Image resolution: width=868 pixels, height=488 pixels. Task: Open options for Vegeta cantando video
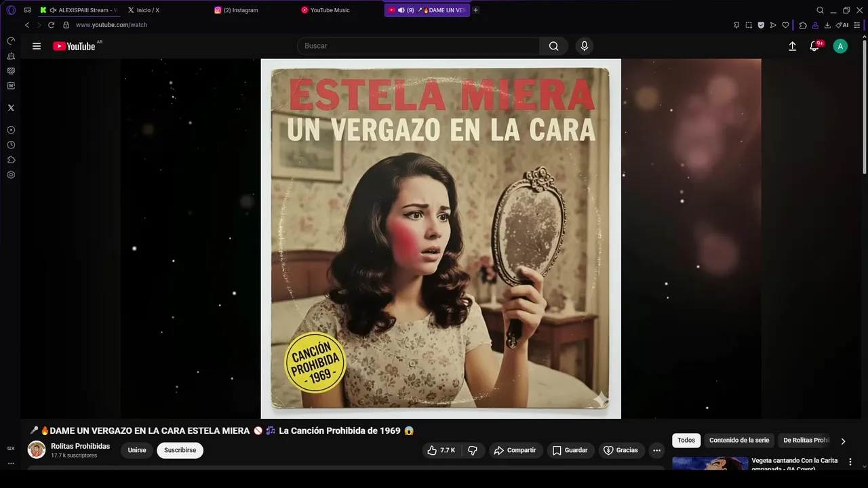[850, 462]
